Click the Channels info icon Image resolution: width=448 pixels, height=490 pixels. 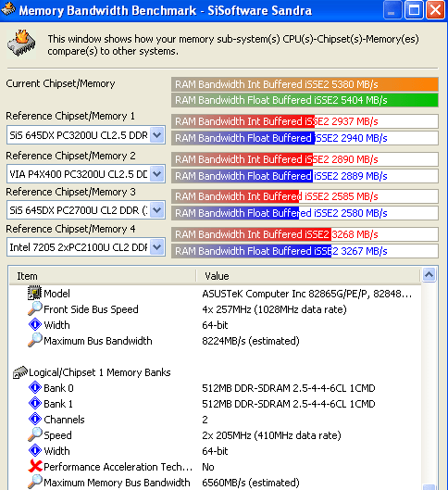point(34,419)
